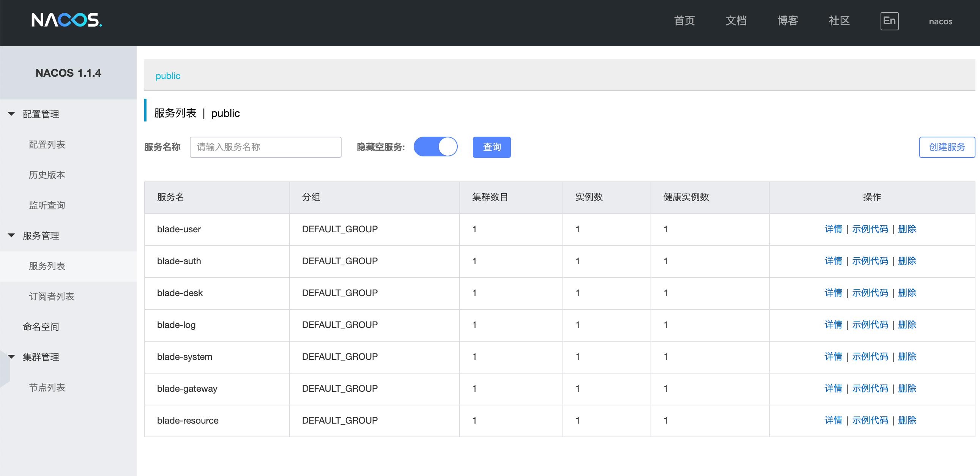
Task: Open 订阅者列表 in the sidebar
Action: pos(51,296)
